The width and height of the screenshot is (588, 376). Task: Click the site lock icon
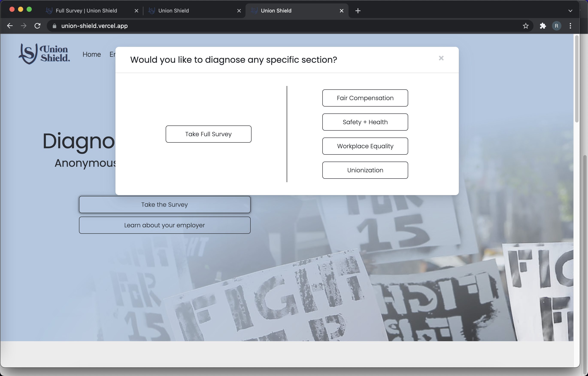(55, 26)
